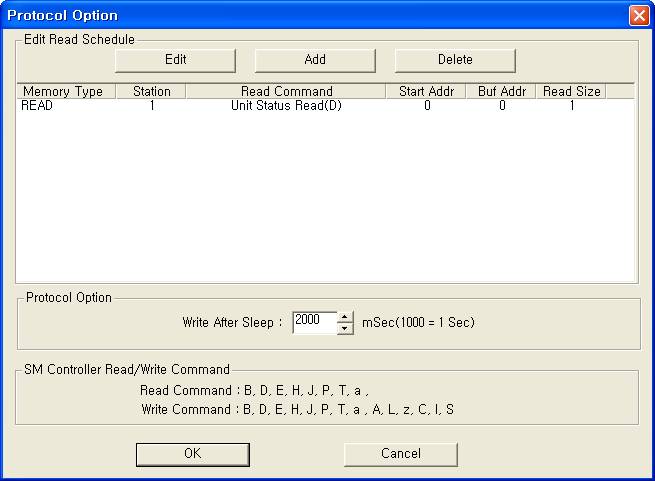Viewport: 655px width, 481px height.
Task: Click Delete to remove read schedule
Action: coord(455,60)
